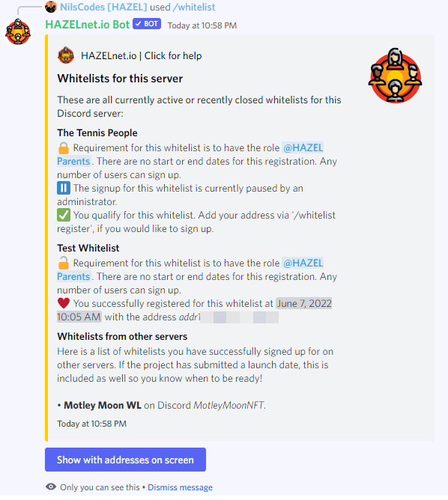Click the /whitelist command mention
The width and height of the screenshot is (448, 500).
(194, 7)
